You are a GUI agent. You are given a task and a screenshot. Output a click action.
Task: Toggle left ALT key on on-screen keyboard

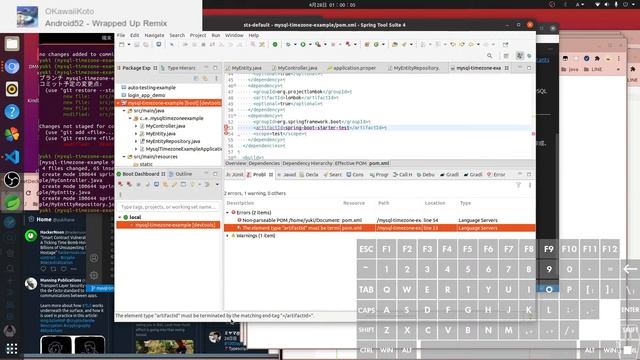(407, 350)
